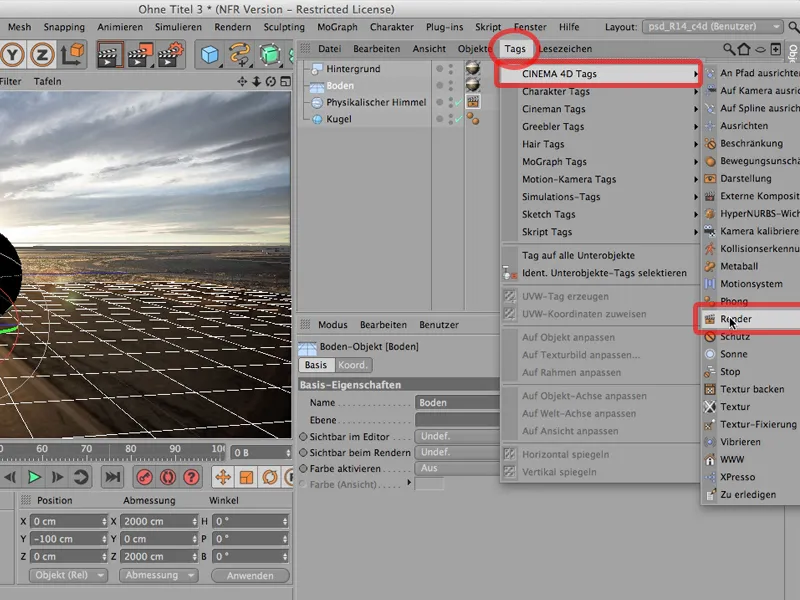Image resolution: width=800 pixels, height=600 pixels.
Task: Click the spline pen tool icon
Action: (x=239, y=55)
